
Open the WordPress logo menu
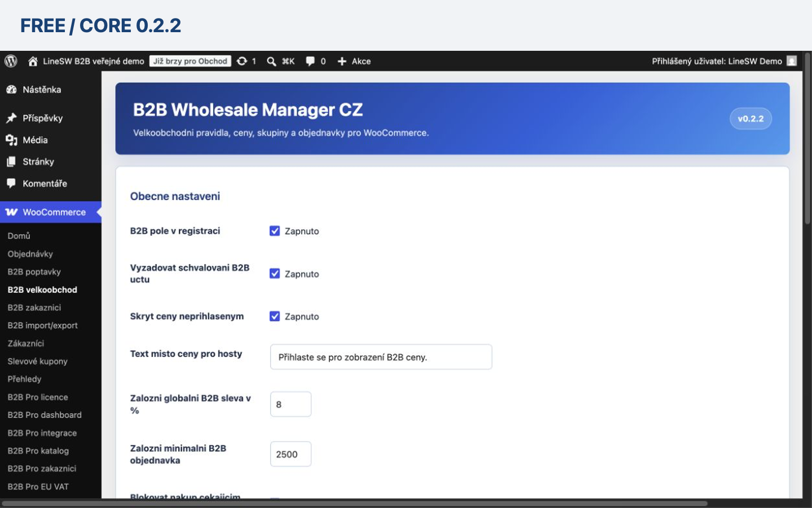(x=11, y=61)
